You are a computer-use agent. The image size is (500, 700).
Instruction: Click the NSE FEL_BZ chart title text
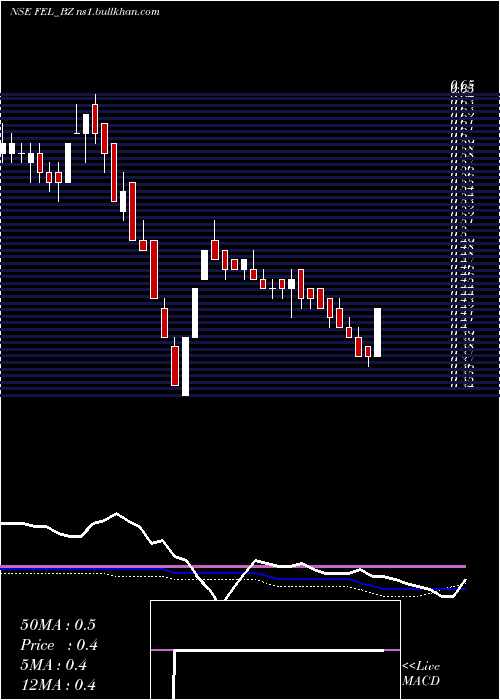[85, 12]
